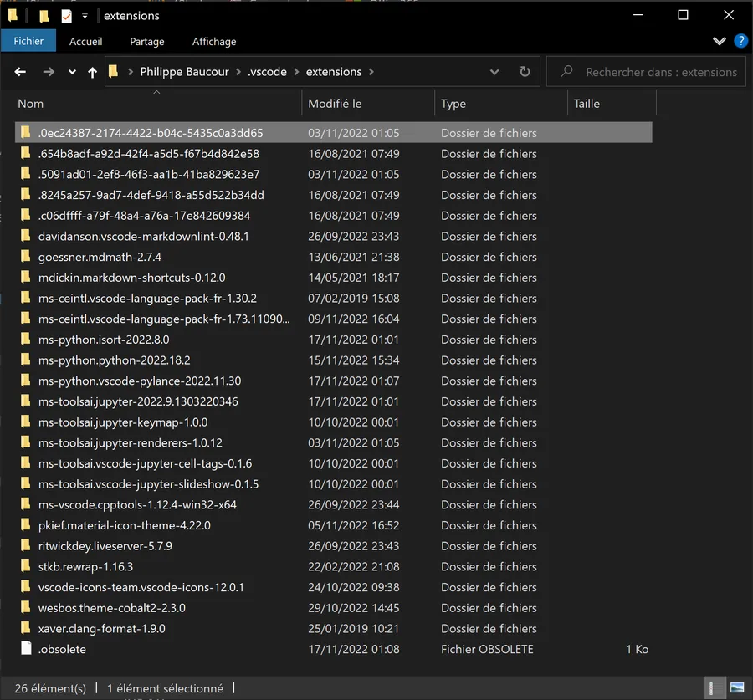Select the davidanson.vscode-markdownlint-0.48.1 folder
Image resolution: width=753 pixels, height=700 pixels.
[144, 236]
